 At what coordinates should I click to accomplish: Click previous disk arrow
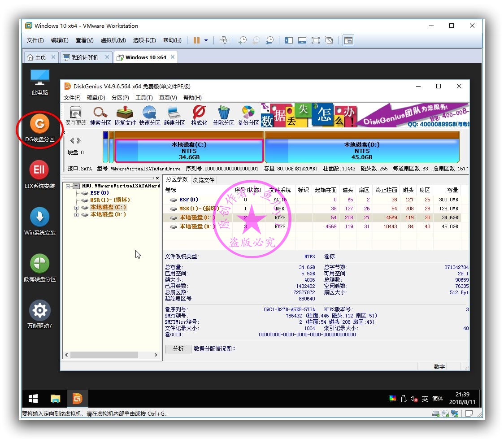click(72, 140)
